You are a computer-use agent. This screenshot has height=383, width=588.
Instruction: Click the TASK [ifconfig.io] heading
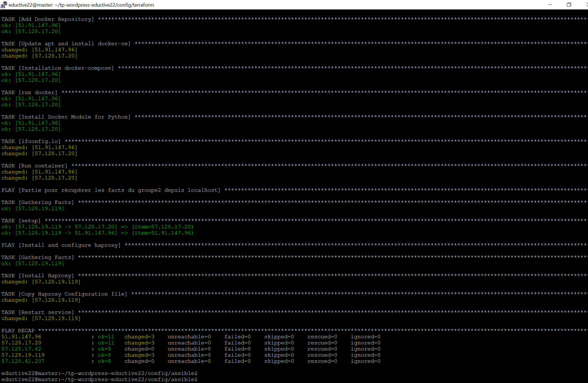click(30, 141)
